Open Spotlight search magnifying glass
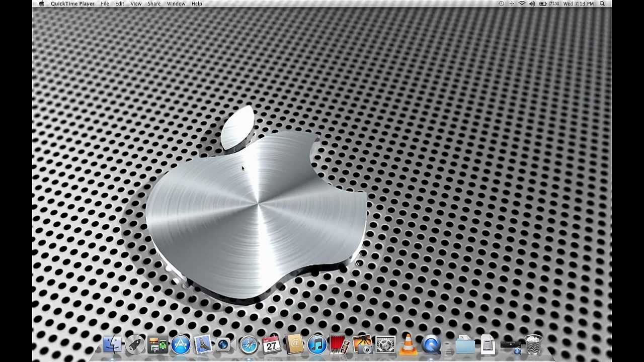This screenshot has height=362, width=644. click(602, 4)
